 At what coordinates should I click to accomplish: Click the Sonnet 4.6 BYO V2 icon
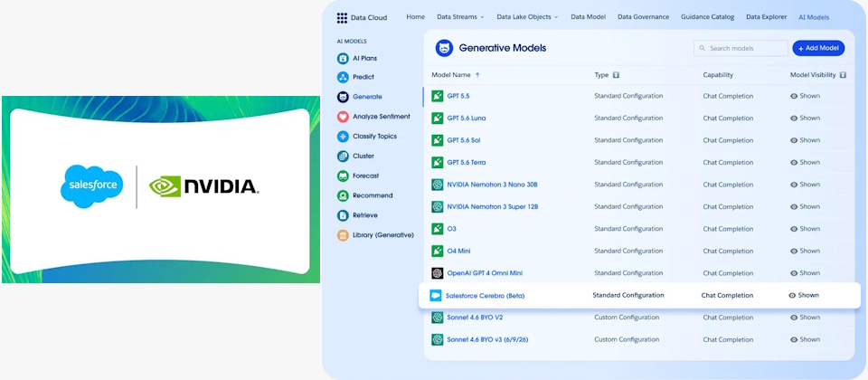tap(438, 318)
